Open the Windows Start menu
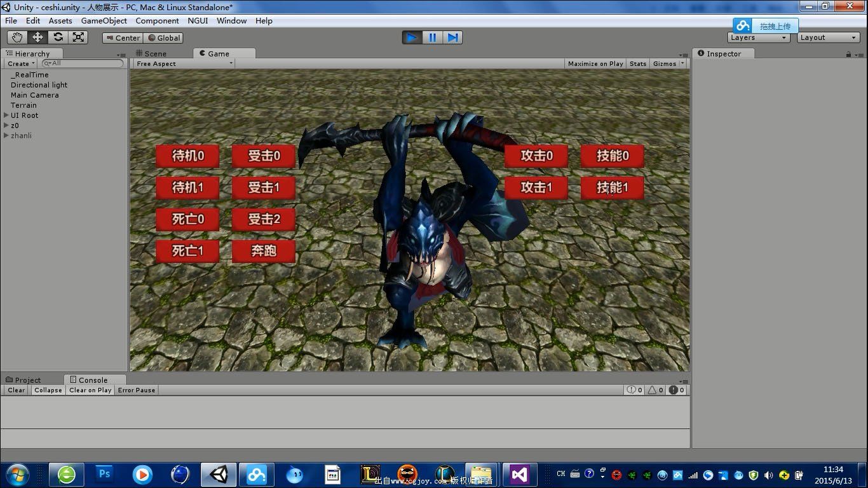This screenshot has height=488, width=868. (17, 474)
